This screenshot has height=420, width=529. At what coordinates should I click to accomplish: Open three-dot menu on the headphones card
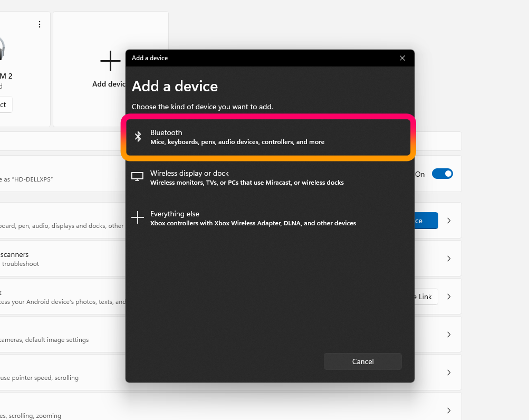(x=40, y=24)
